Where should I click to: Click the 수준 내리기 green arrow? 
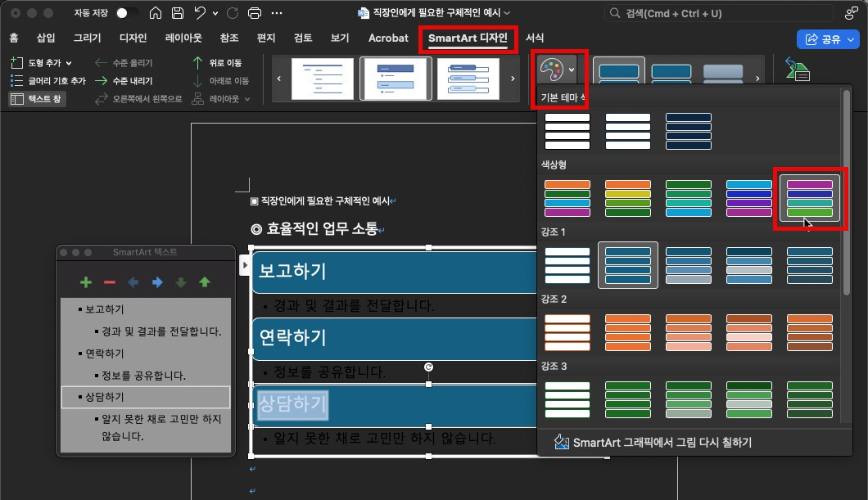(x=102, y=79)
